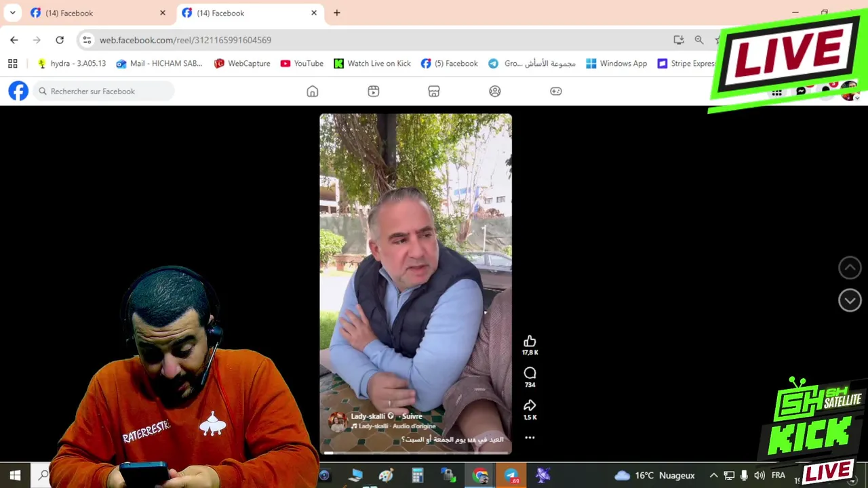Image resolution: width=868 pixels, height=488 pixels.
Task: Click the Windows taskbar search icon
Action: point(43,475)
